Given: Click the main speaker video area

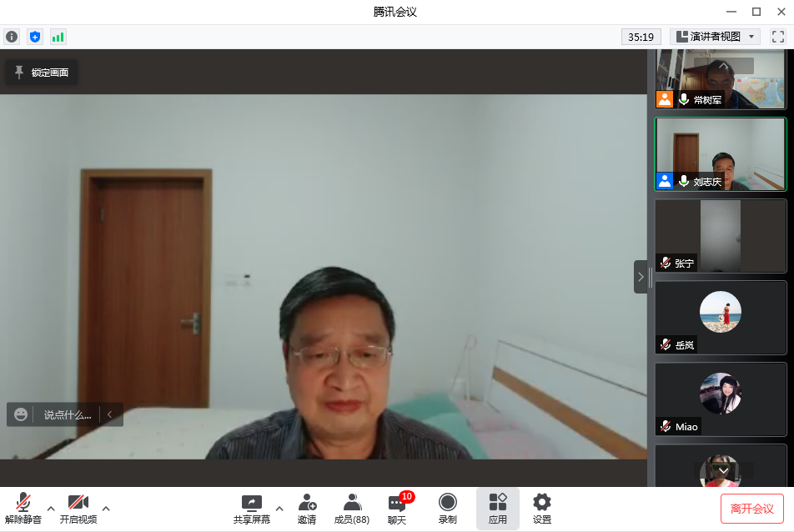Looking at the screenshot, I should (323, 277).
